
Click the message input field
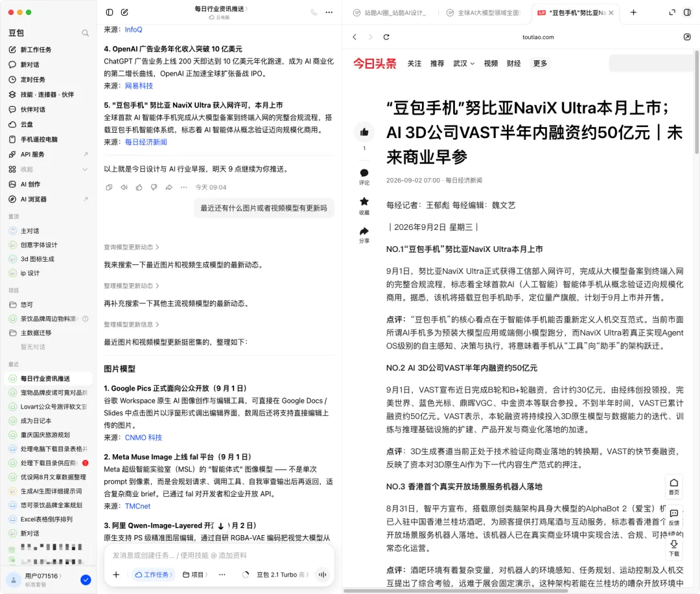pyautogui.click(x=219, y=555)
